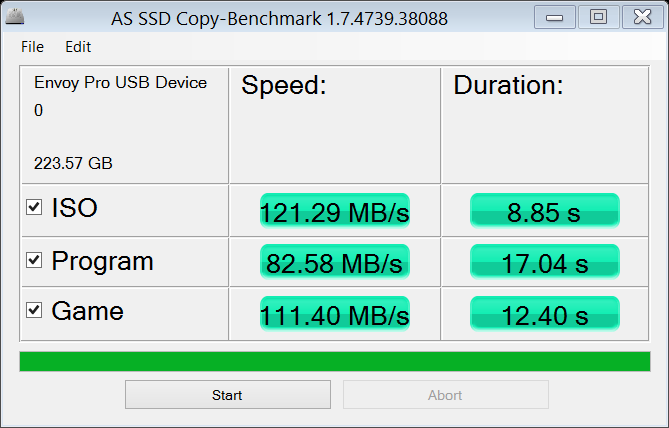Click the Abort button
The width and height of the screenshot is (669, 428).
[445, 395]
